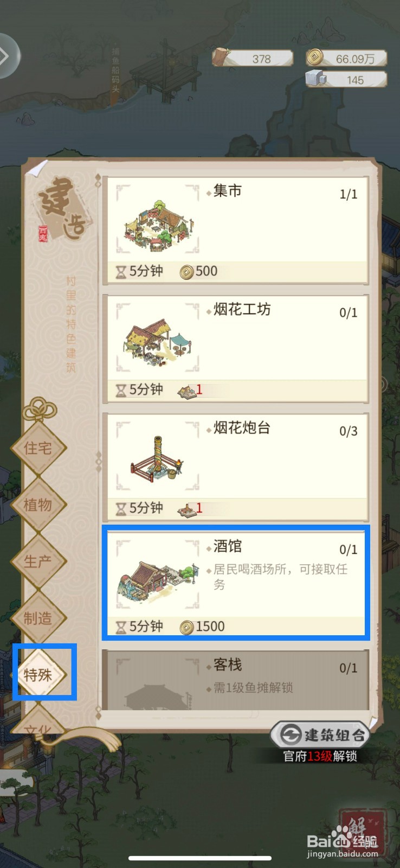This screenshot has width=400, height=868.
Task: Tap the stone block resource icon
Action: 316,78
